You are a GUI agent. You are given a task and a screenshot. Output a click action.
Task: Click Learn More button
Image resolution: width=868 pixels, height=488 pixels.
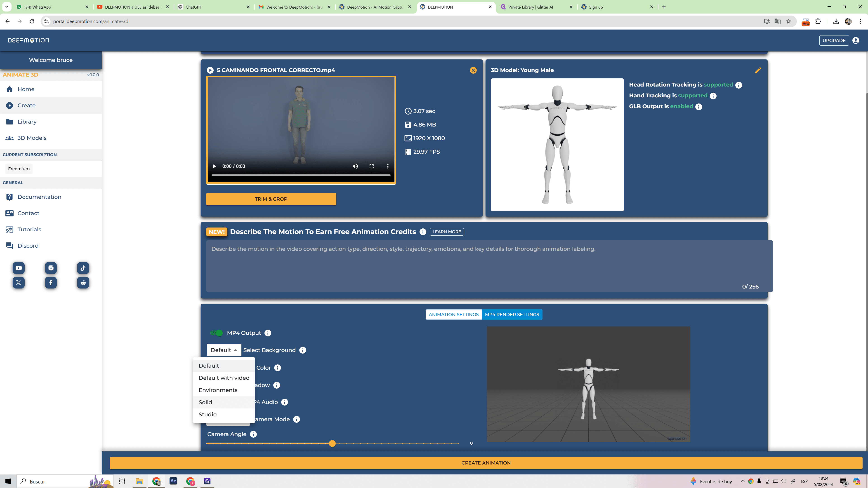pos(446,232)
